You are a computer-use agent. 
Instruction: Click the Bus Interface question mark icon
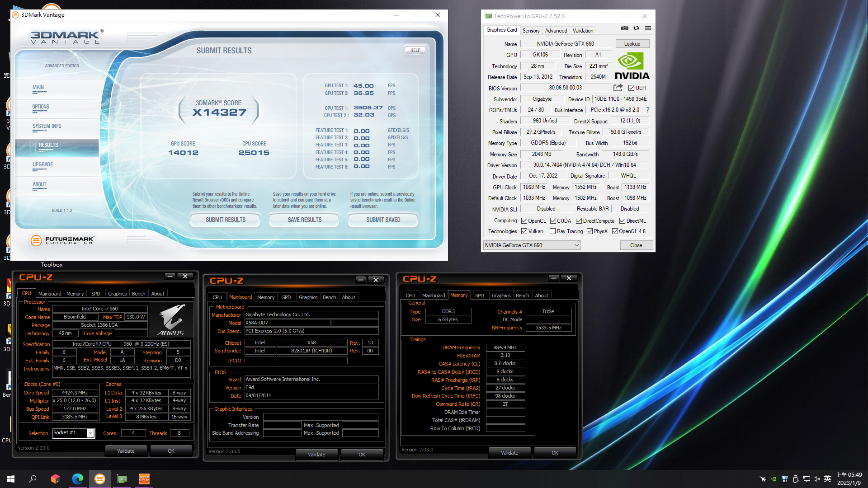tap(647, 110)
